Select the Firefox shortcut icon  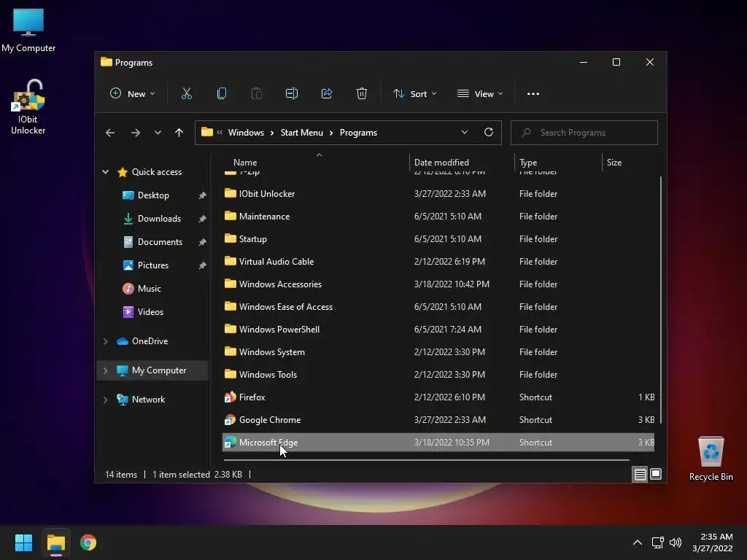click(230, 397)
